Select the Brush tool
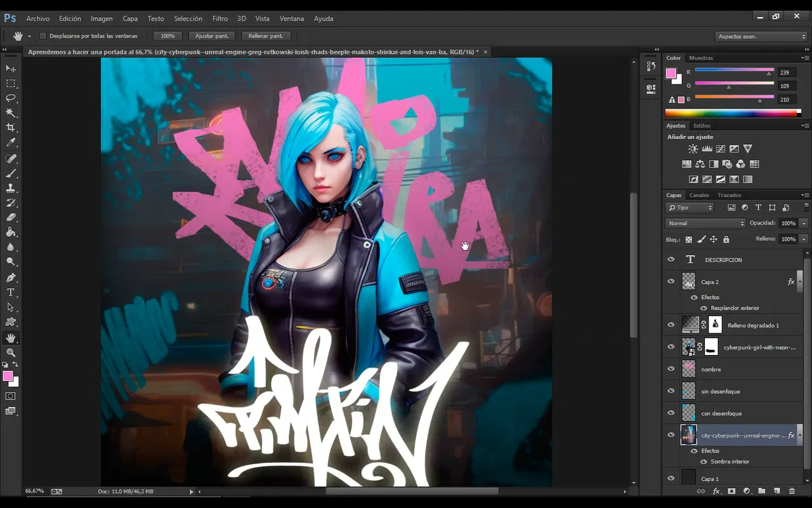This screenshot has height=508, width=812. tap(11, 173)
